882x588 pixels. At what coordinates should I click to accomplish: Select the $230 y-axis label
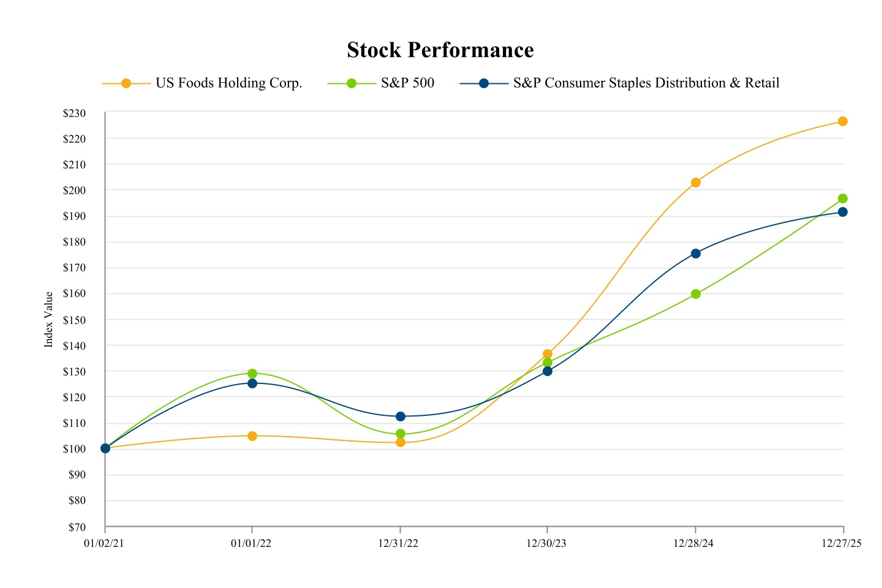pos(73,113)
